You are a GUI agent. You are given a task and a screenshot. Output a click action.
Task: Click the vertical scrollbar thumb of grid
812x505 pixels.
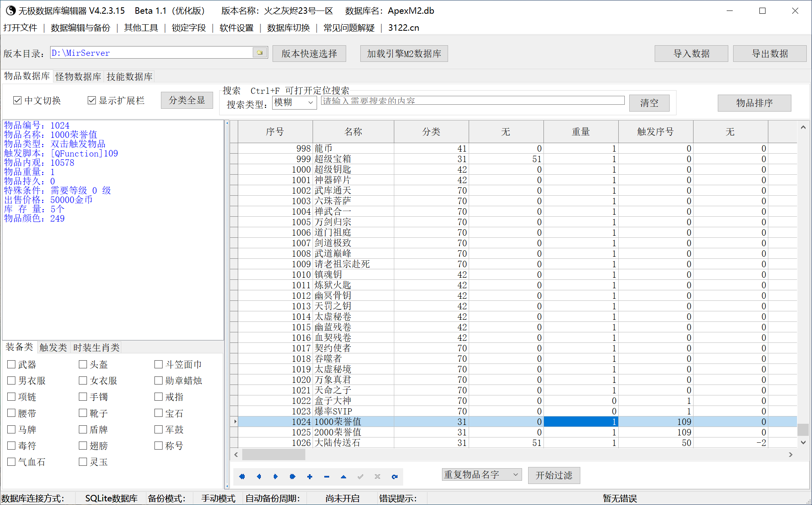(x=803, y=429)
